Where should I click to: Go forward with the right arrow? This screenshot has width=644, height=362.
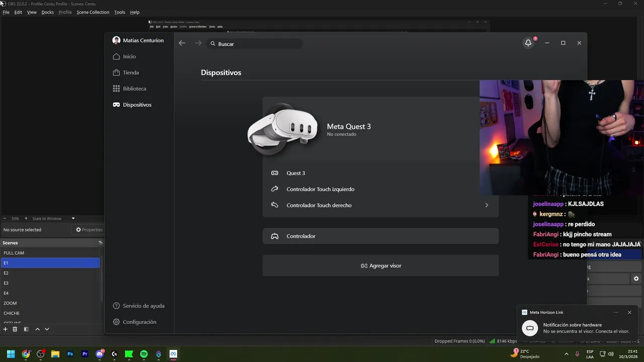click(198, 43)
